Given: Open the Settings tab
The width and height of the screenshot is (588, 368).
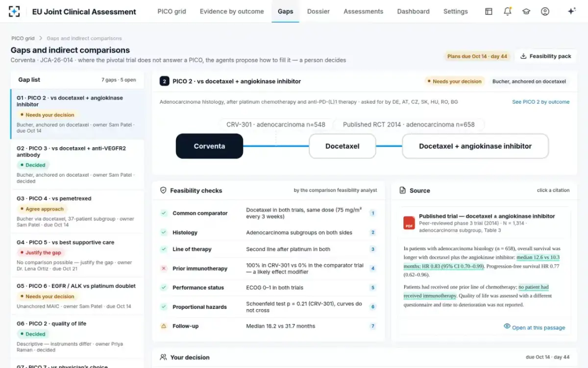Looking at the screenshot, I should pyautogui.click(x=456, y=11).
